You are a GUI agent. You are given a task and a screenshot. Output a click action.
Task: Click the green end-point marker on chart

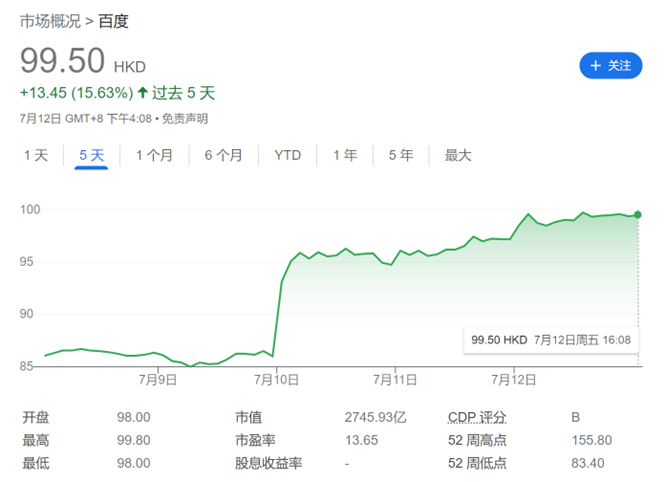637,215
